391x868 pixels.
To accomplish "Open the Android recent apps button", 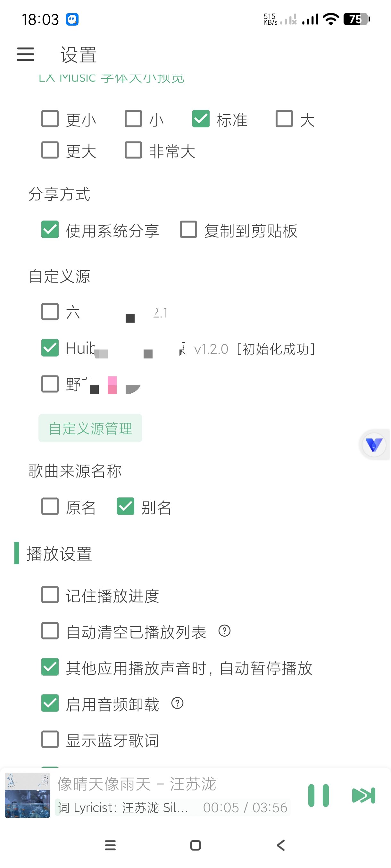I will pos(110,845).
